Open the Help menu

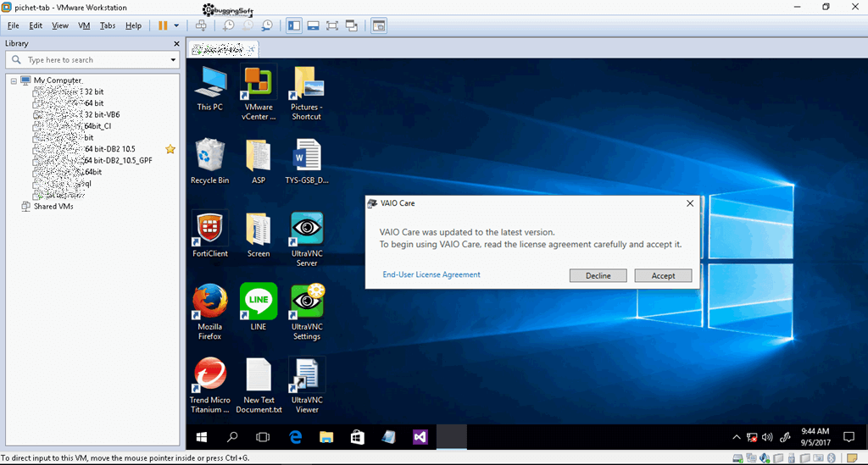(x=133, y=25)
